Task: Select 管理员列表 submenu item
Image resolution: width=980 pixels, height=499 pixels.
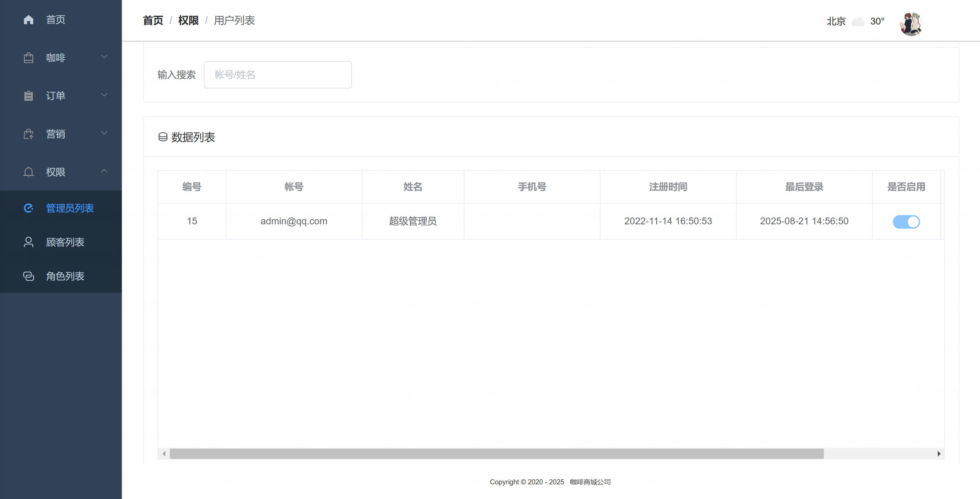Action: click(x=61, y=208)
